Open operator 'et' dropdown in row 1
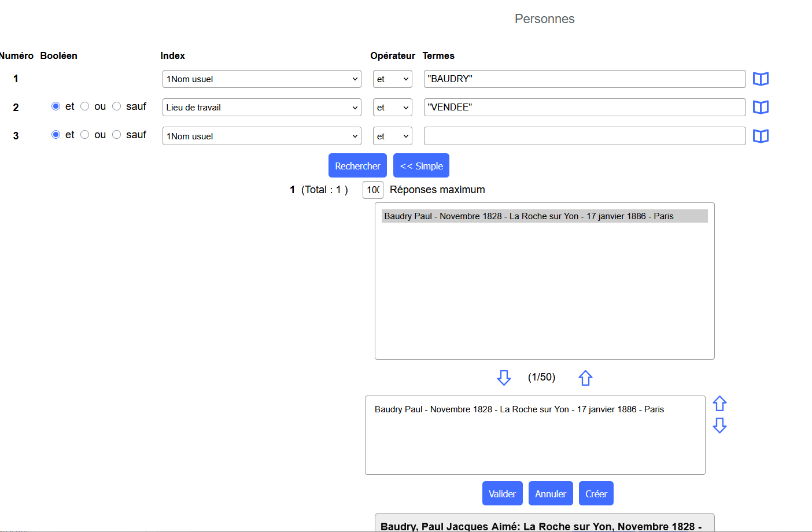 [392, 79]
